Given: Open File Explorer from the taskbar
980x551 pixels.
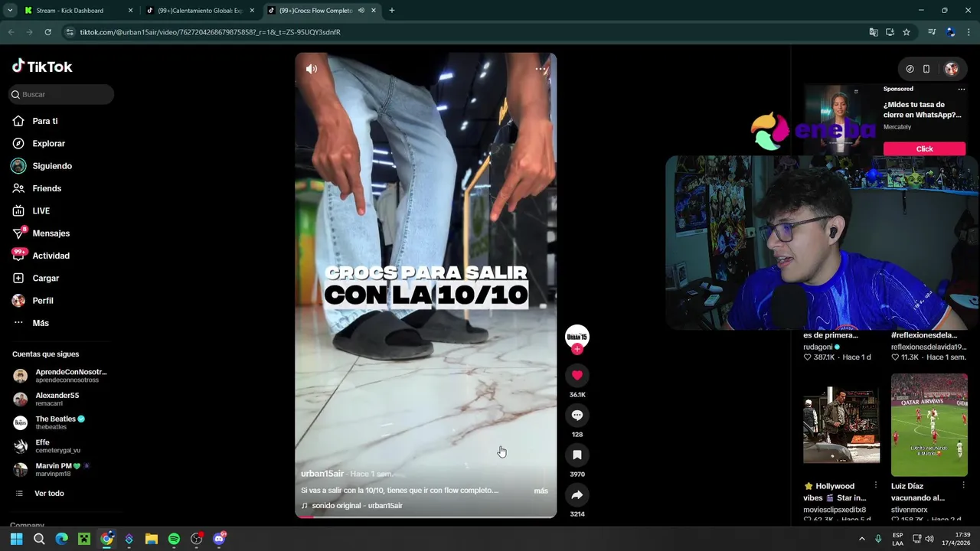Looking at the screenshot, I should 152,539.
